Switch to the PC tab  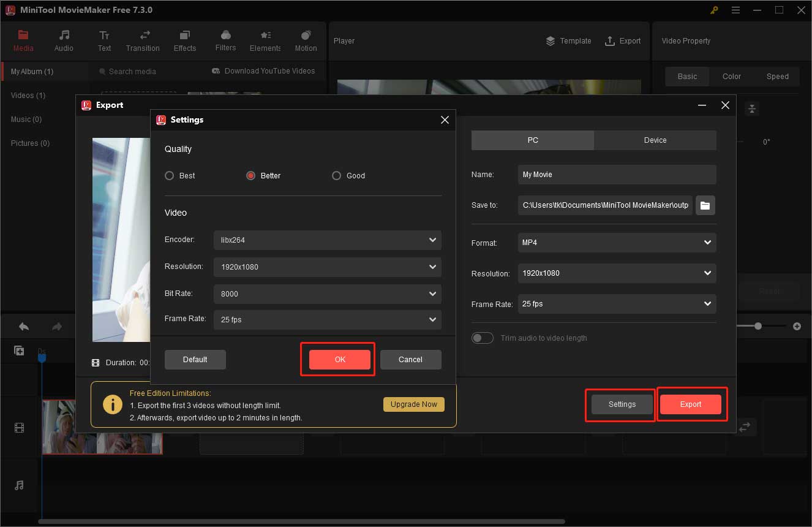[x=533, y=140]
